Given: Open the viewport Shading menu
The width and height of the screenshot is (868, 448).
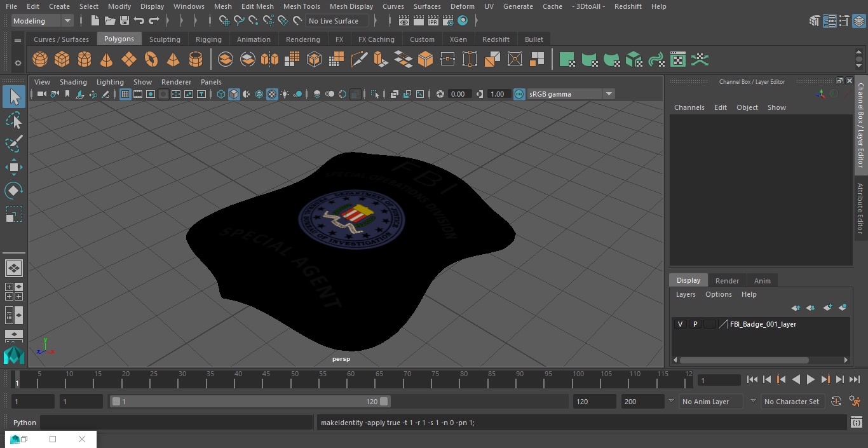Looking at the screenshot, I should coord(73,82).
